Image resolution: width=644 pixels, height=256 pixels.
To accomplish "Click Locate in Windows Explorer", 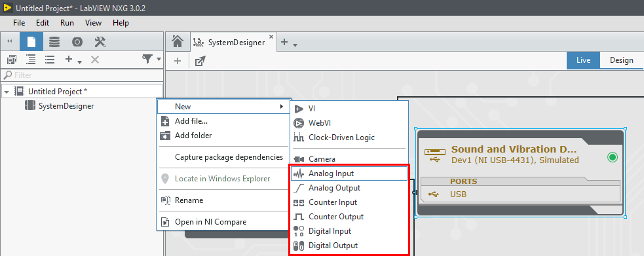I will [x=223, y=179].
